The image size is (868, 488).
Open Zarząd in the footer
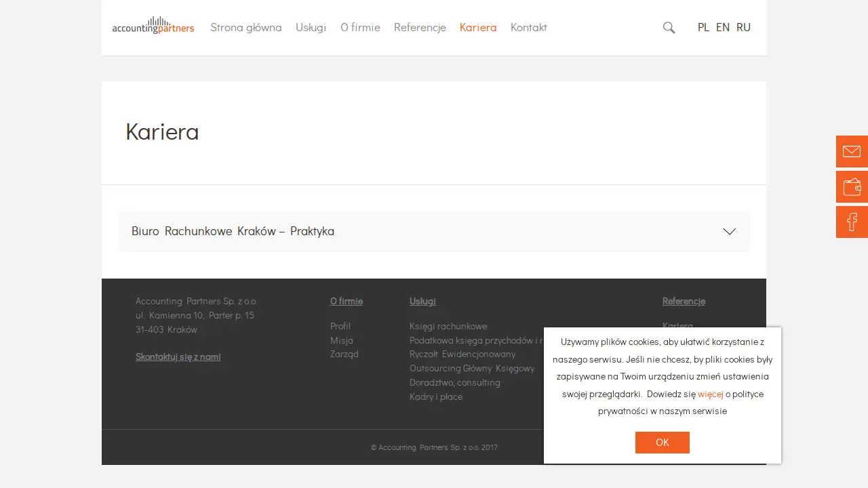[x=344, y=354]
